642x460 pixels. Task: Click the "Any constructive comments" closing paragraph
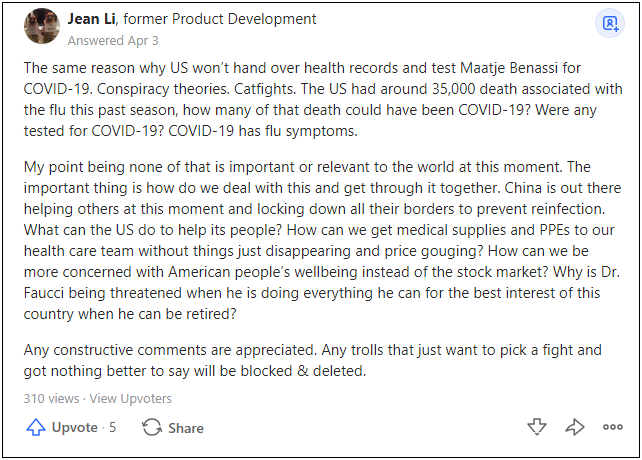click(320, 361)
